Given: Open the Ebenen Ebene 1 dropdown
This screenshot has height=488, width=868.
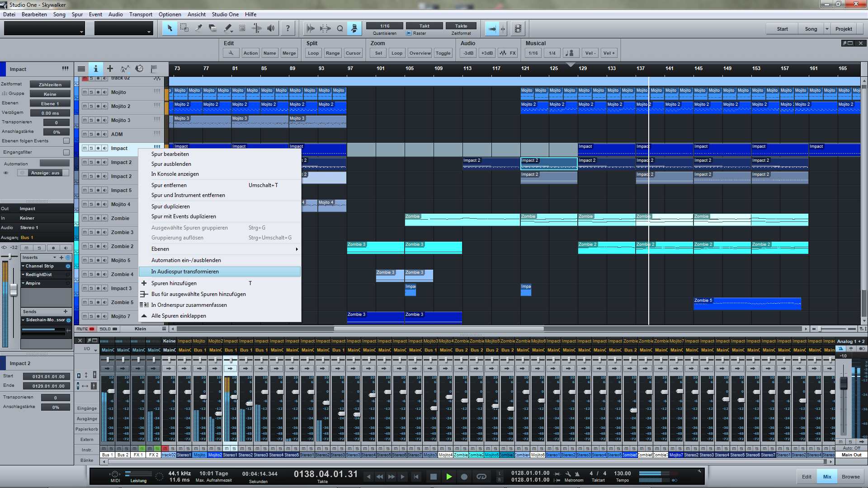Looking at the screenshot, I should pos(50,103).
